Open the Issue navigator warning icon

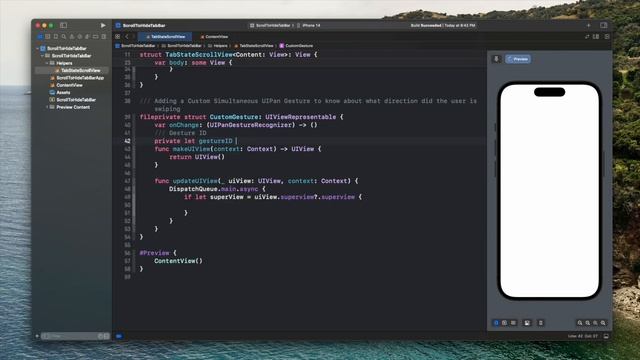(72, 37)
